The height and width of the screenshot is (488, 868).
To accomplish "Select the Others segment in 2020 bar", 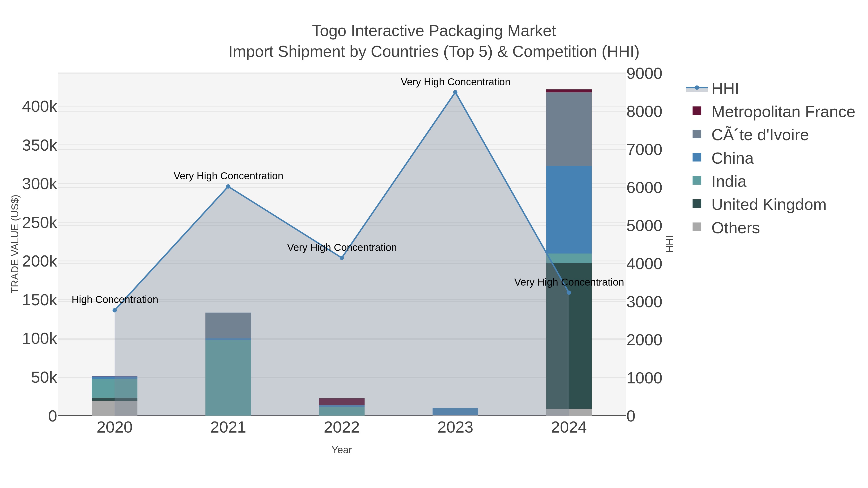I will pyautogui.click(x=115, y=408).
